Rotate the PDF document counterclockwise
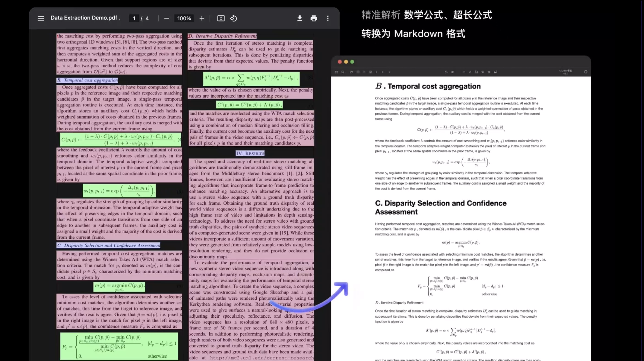The width and height of the screenshot is (644, 361). (x=234, y=18)
